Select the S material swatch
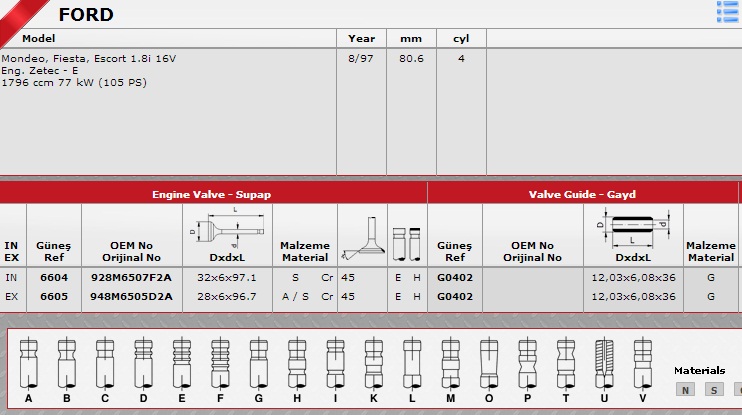Screen dimensions: 742x415 (x=714, y=390)
